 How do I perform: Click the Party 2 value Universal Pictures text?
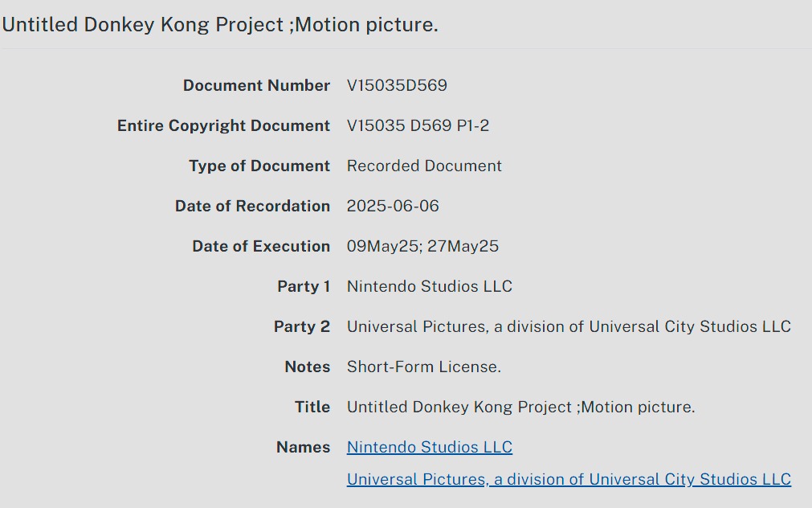[569, 326]
